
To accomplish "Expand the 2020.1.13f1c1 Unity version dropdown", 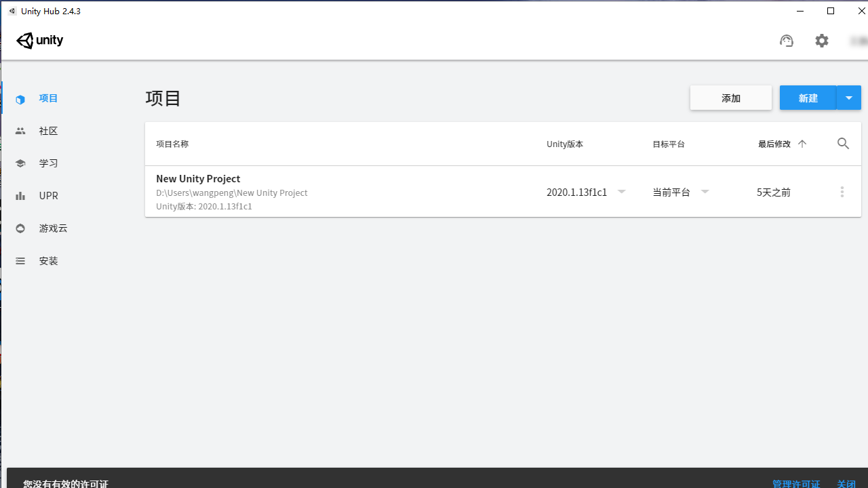I will pos(622,192).
